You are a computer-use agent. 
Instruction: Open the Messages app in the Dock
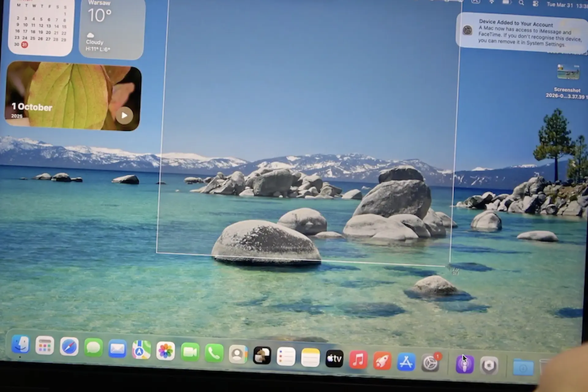tap(93, 348)
